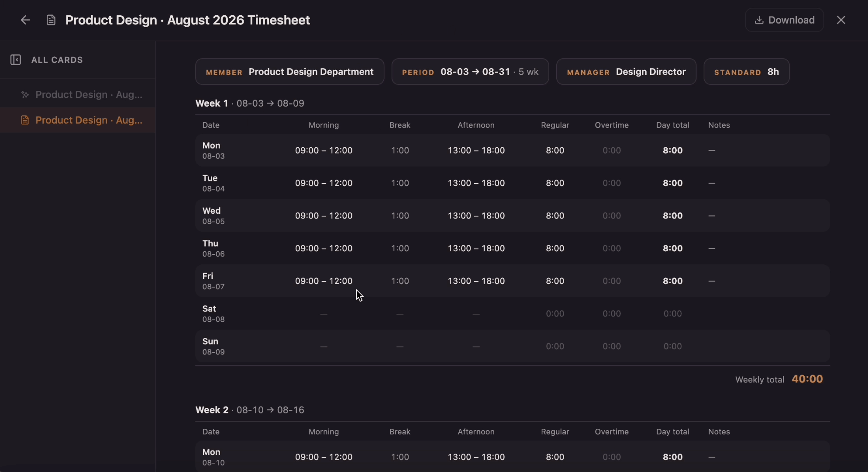Click Wed 08-05 afternoon 13:00 – 18:00
This screenshot has width=868, height=472.
[x=476, y=216]
